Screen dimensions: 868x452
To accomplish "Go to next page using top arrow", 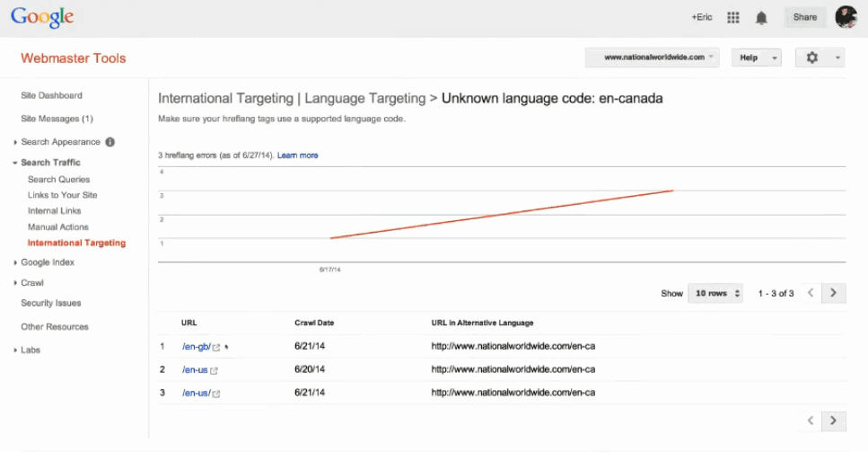I will pyautogui.click(x=834, y=293).
